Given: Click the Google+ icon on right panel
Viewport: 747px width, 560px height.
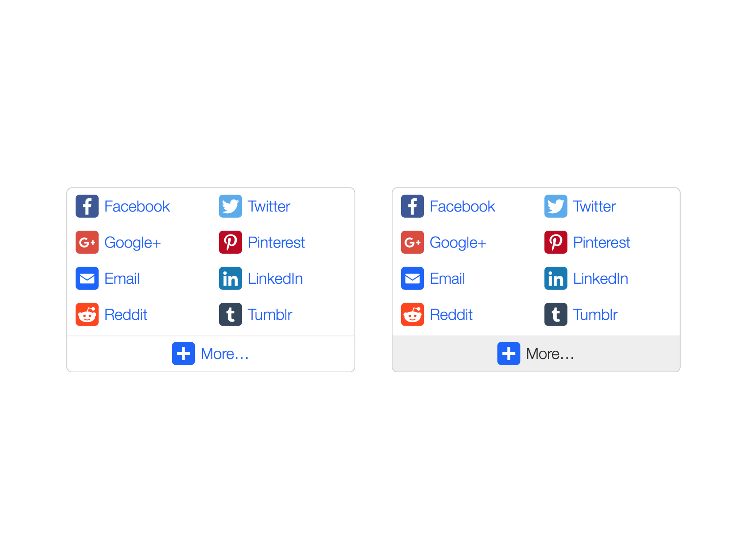Looking at the screenshot, I should point(414,242).
